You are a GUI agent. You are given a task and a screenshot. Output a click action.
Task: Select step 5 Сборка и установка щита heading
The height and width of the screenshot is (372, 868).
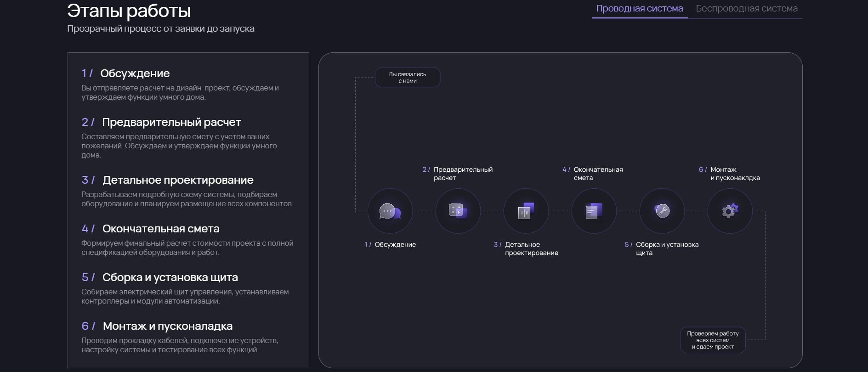click(159, 277)
